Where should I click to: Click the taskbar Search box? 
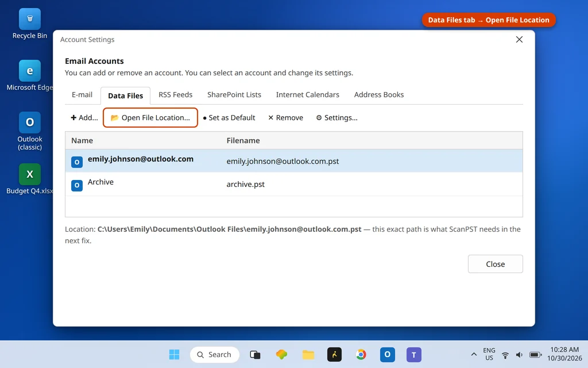tap(215, 354)
